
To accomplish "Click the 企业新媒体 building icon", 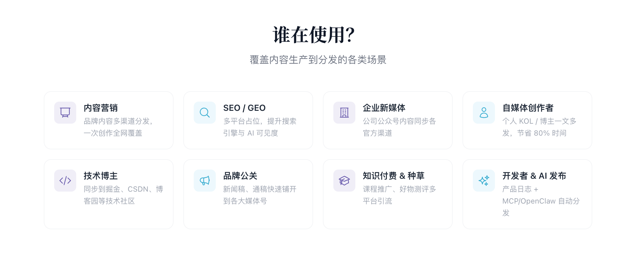I will [344, 113].
